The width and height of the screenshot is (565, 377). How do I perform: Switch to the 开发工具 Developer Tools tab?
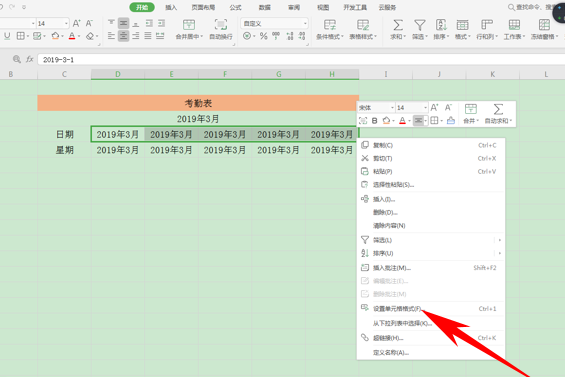coord(355,7)
